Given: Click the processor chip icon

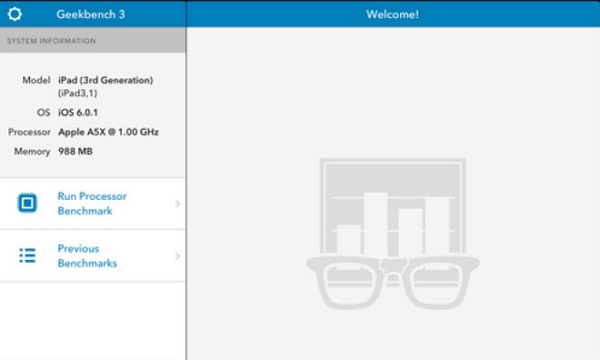Looking at the screenshot, I should coord(27,203).
